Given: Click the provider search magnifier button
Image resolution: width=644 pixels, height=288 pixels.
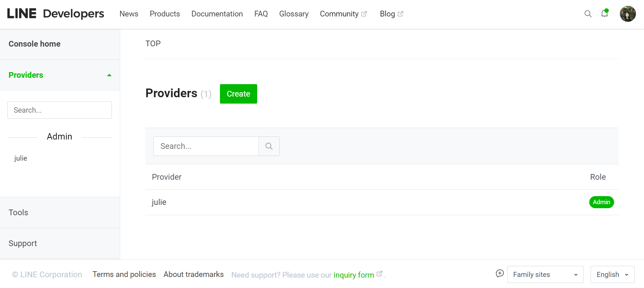Looking at the screenshot, I should coord(269,146).
